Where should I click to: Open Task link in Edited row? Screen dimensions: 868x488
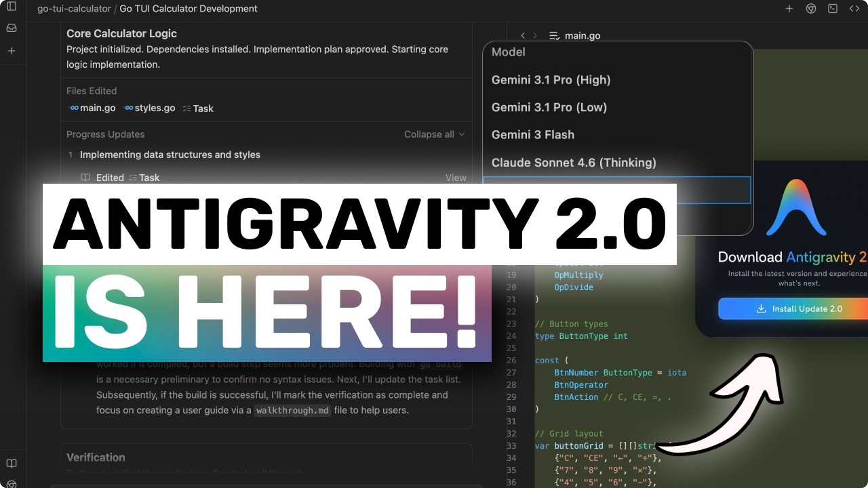click(144, 178)
